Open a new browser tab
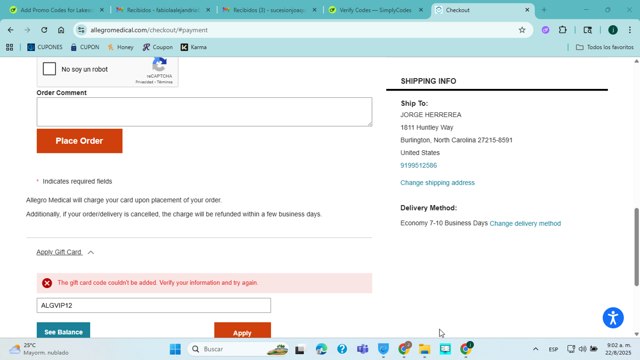 click(x=544, y=10)
